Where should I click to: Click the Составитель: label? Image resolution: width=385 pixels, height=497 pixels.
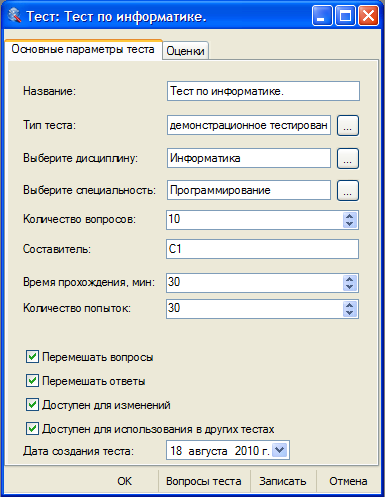[x=57, y=249]
